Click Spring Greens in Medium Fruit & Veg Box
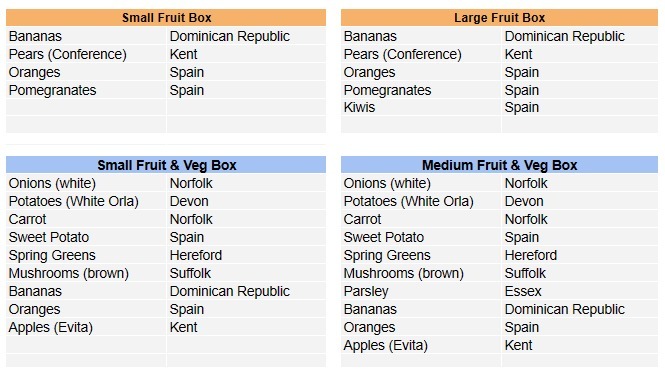This screenshot has width=665, height=372. (x=421, y=255)
